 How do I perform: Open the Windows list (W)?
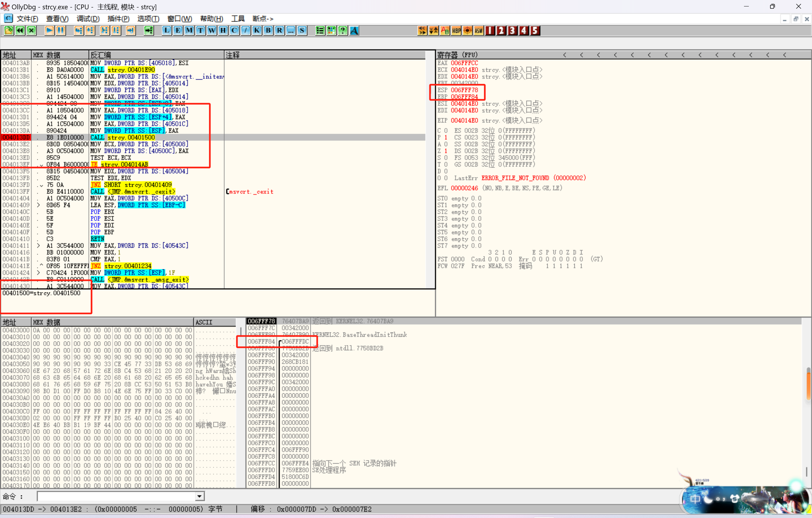click(x=212, y=31)
